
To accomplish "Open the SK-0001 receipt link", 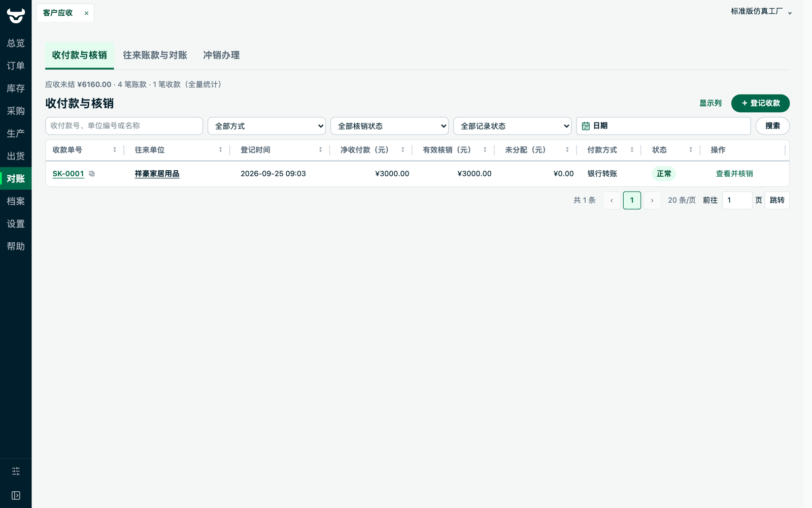I will (68, 174).
